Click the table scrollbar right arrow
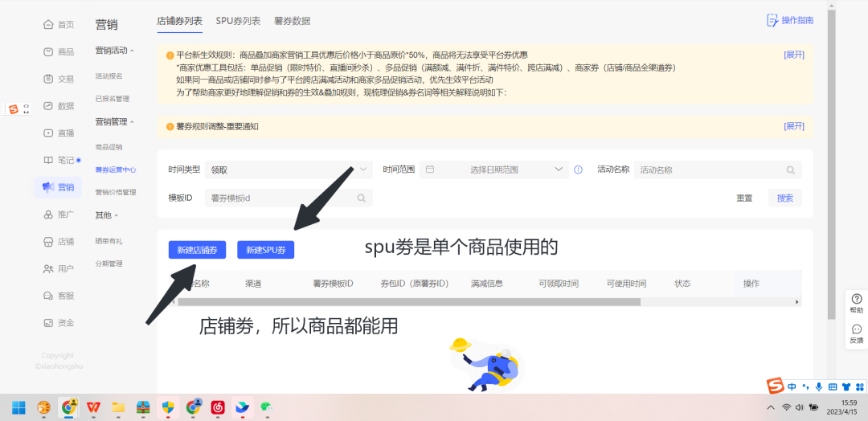This screenshot has height=421, width=868. 797,302
